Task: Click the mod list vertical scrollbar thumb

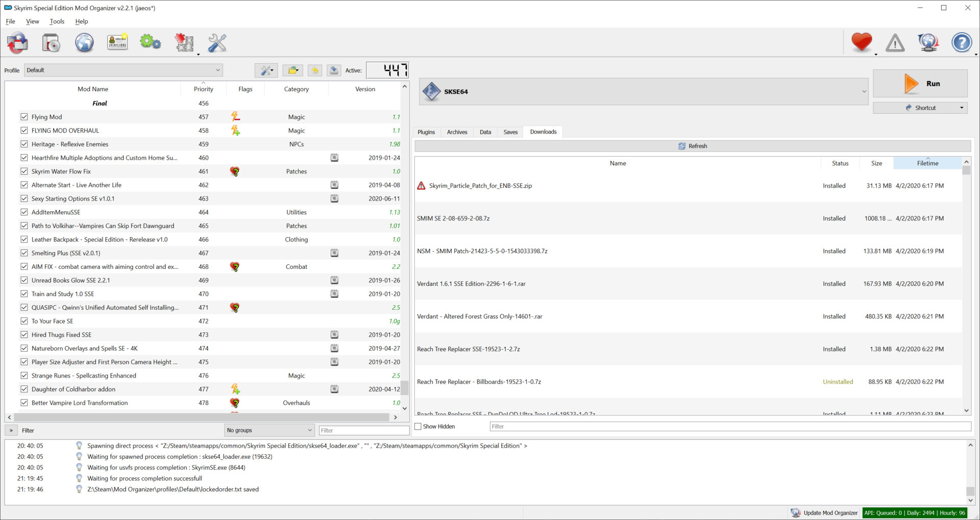Action: (x=404, y=388)
